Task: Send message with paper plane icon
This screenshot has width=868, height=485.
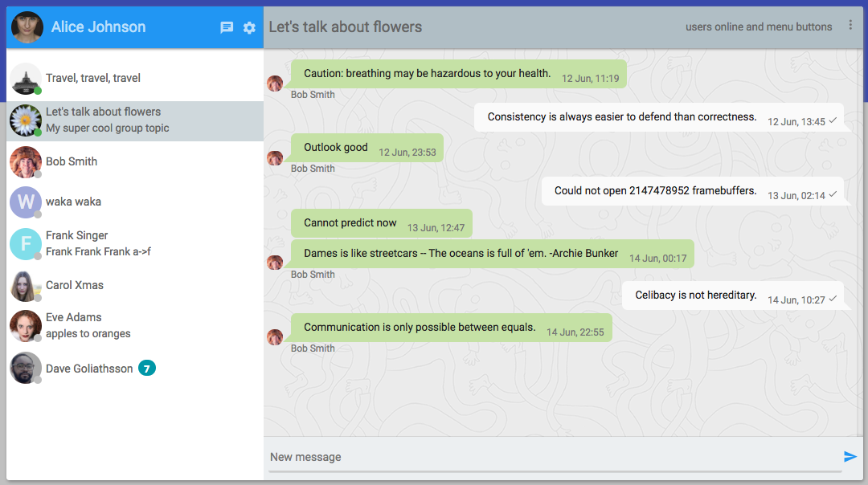Action: click(850, 457)
